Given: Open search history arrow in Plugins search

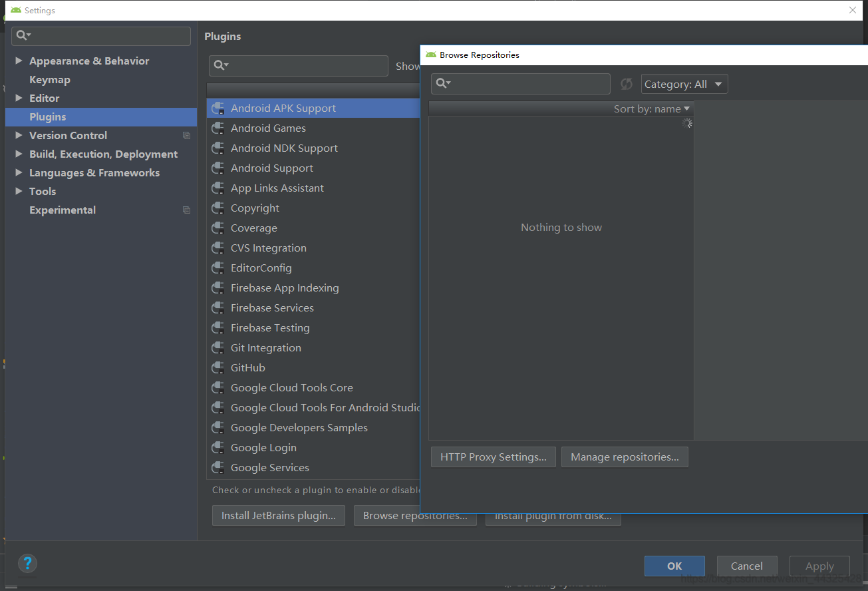Looking at the screenshot, I should pos(227,65).
